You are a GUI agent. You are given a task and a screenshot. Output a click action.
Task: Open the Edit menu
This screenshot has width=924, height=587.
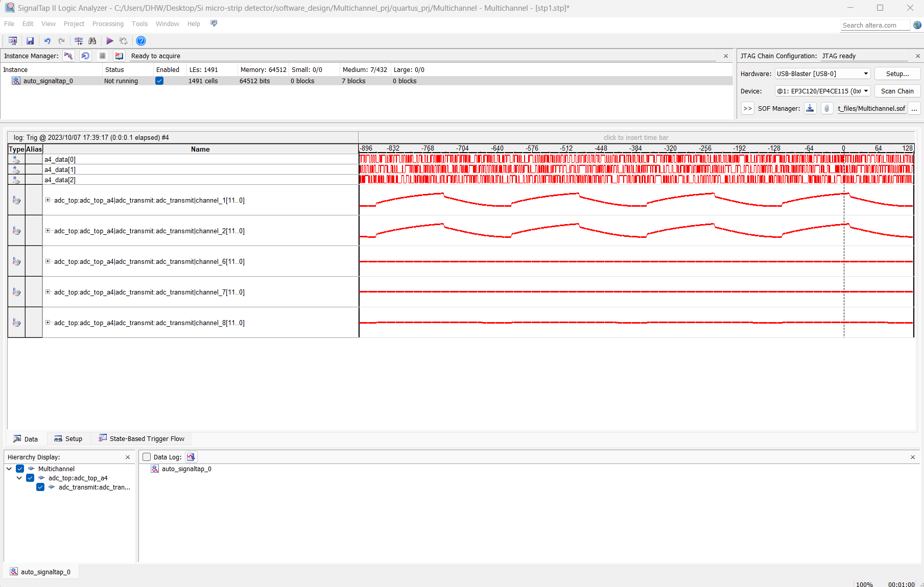point(28,23)
